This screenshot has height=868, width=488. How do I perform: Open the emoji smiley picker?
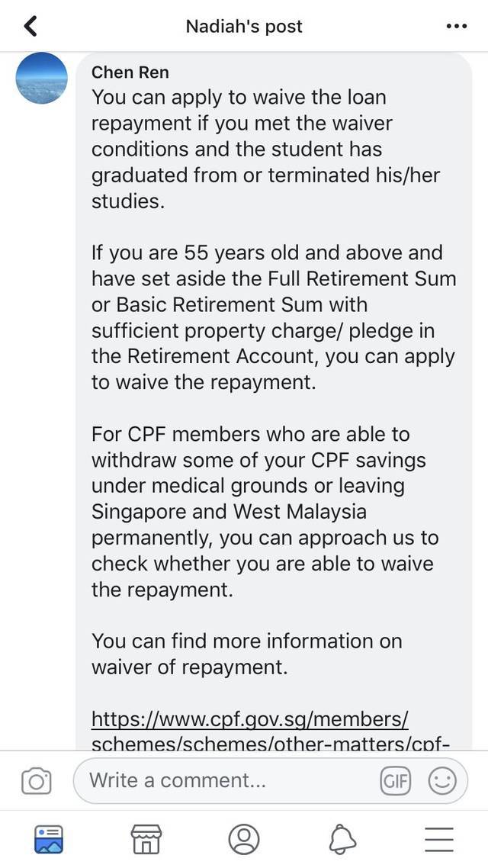pos(442,781)
